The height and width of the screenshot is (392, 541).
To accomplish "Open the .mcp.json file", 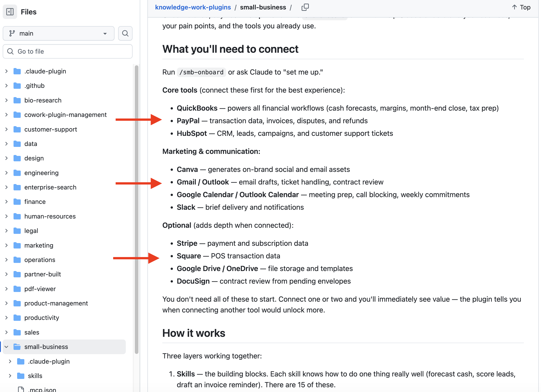I will coord(42,390).
